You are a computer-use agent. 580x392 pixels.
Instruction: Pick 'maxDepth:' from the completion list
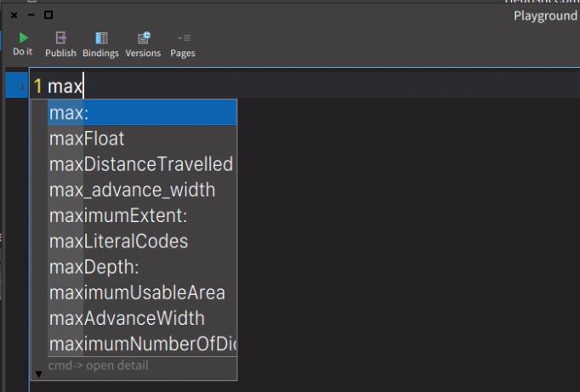142,267
